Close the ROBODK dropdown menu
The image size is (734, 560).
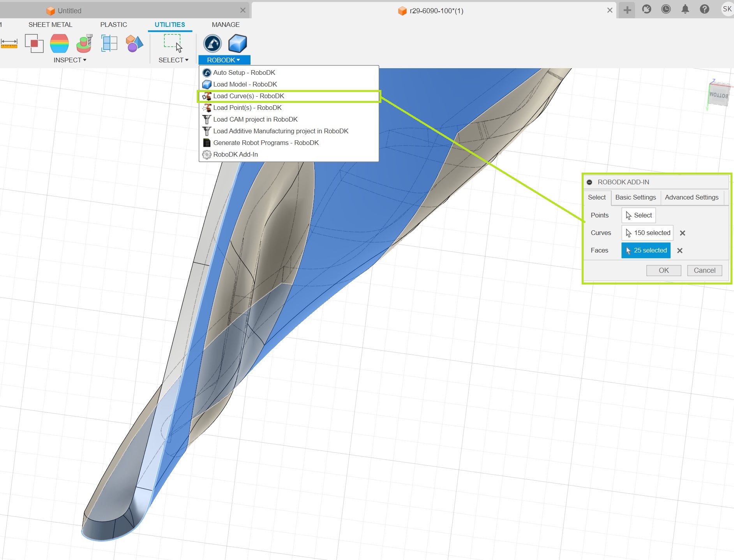(x=224, y=60)
